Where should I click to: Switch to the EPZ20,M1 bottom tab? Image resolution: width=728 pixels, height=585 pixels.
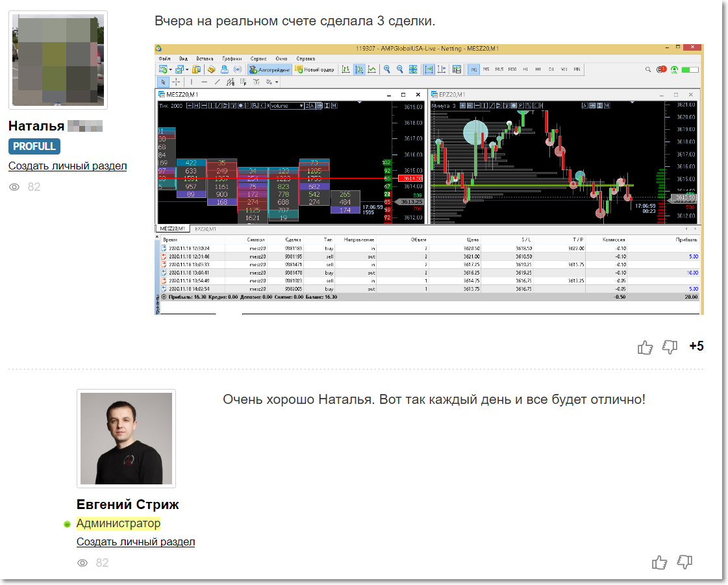point(205,229)
